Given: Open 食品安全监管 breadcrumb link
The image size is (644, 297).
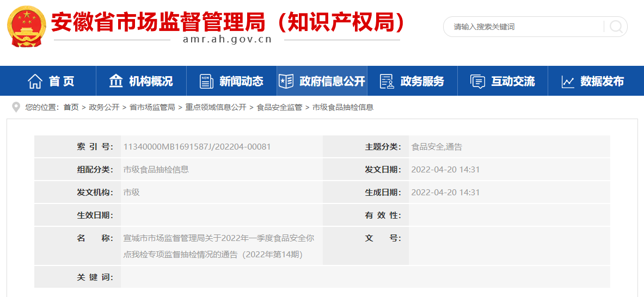Looking at the screenshot, I should (x=279, y=108).
